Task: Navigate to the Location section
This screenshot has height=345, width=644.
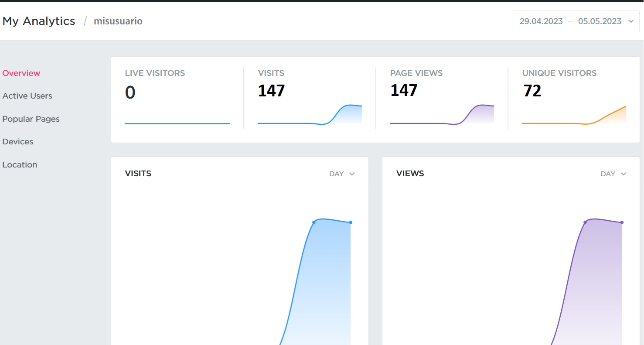Action: (x=20, y=165)
